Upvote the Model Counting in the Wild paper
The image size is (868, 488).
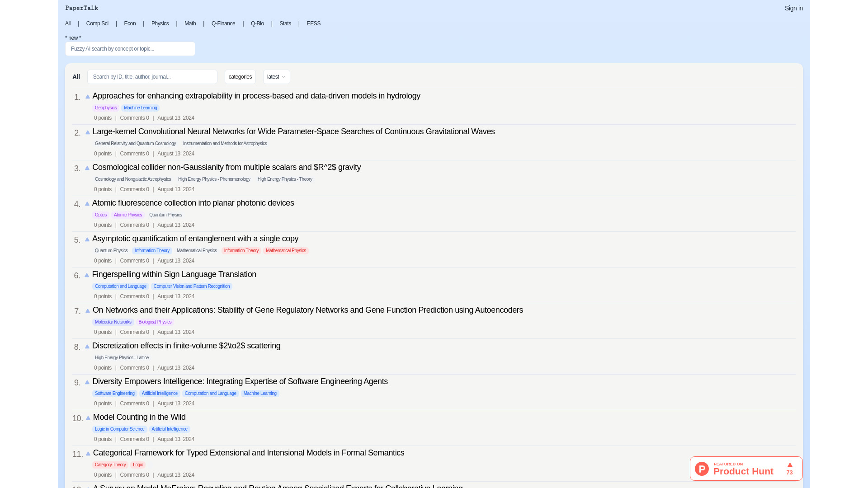[87, 418]
